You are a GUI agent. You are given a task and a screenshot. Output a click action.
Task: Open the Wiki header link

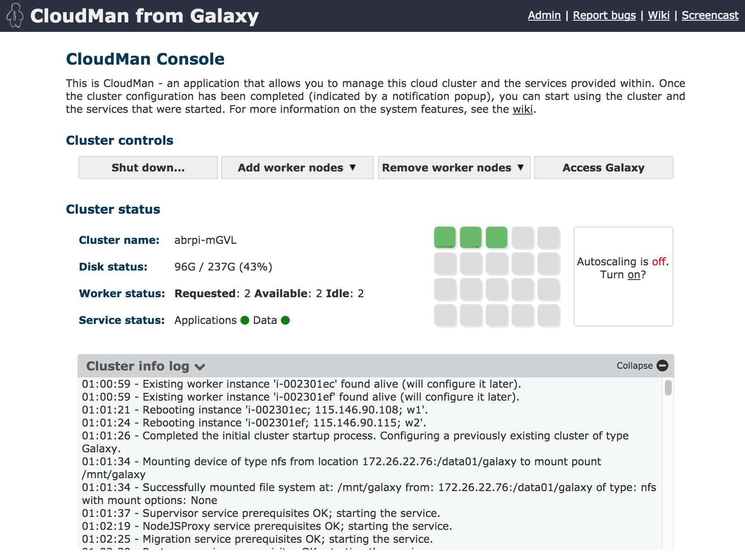click(658, 16)
